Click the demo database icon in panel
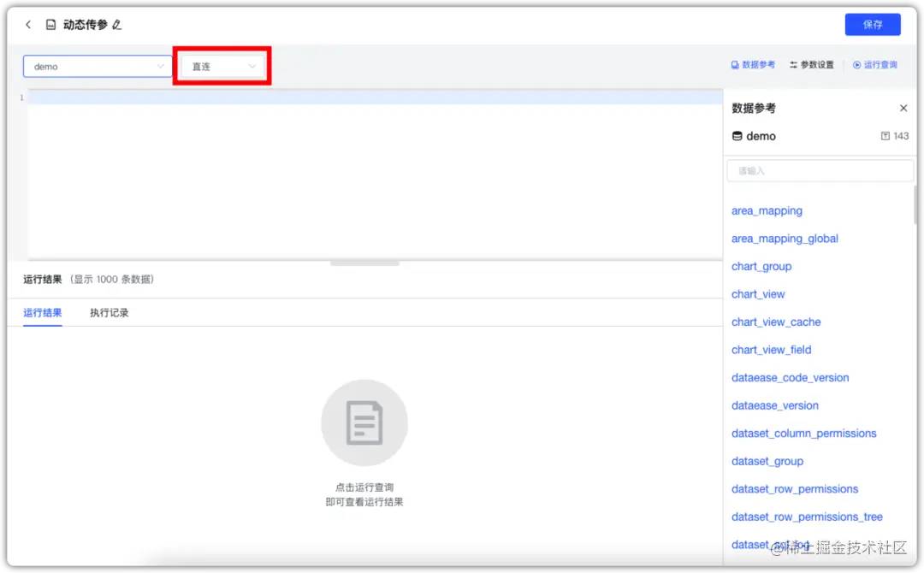The image size is (924, 573). tap(737, 136)
